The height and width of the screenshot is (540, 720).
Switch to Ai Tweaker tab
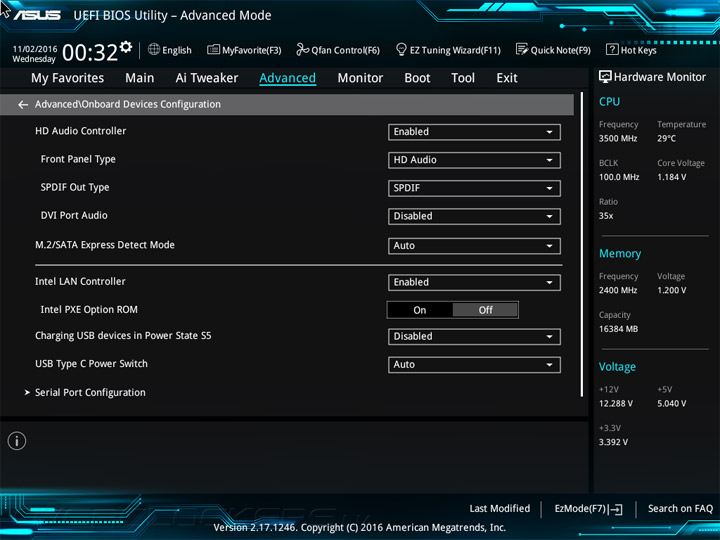pyautogui.click(x=207, y=78)
